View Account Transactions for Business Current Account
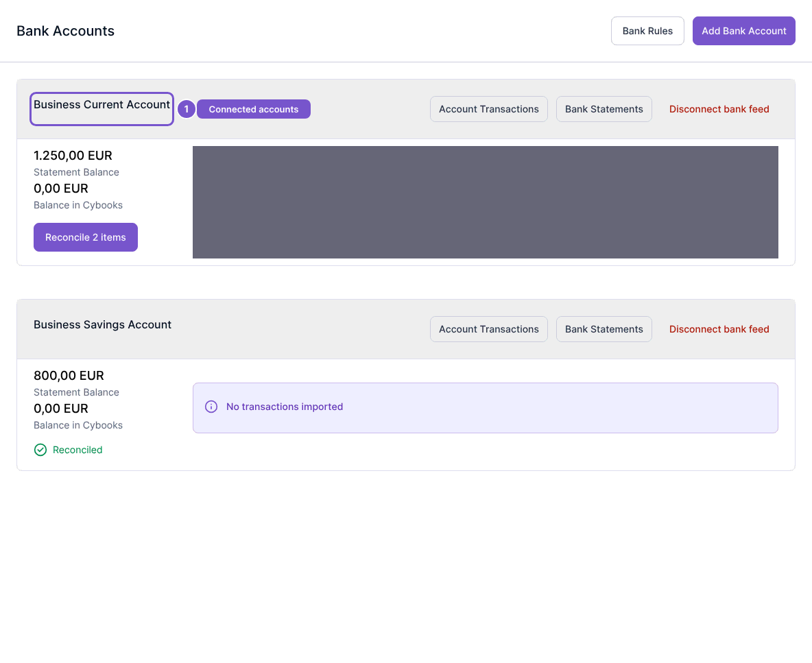Viewport: 812px width, 663px height. coord(489,109)
